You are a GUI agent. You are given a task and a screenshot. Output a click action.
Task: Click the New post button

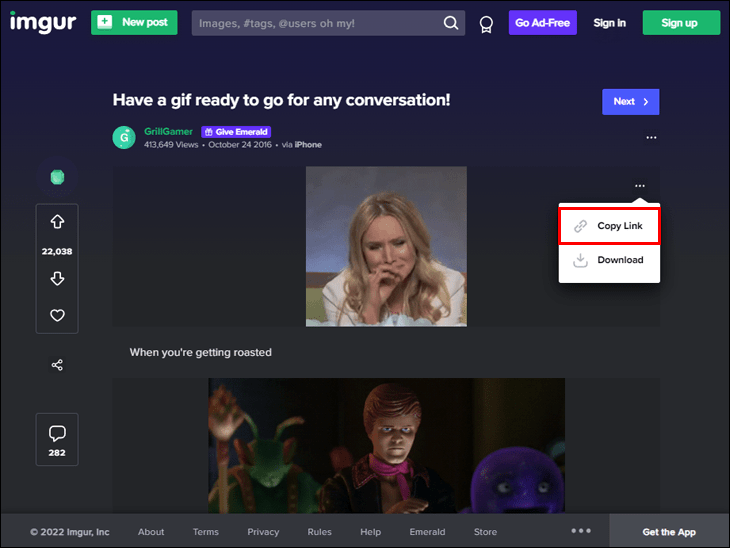pyautogui.click(x=134, y=22)
